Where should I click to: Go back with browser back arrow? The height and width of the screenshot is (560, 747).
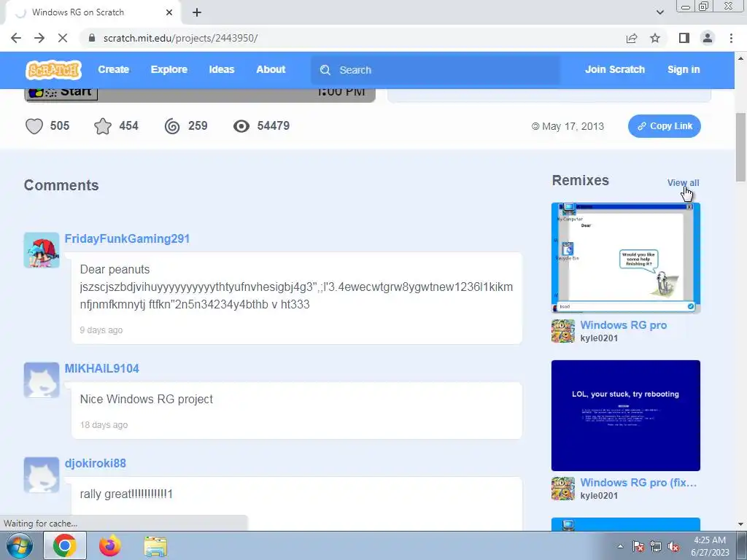point(16,38)
